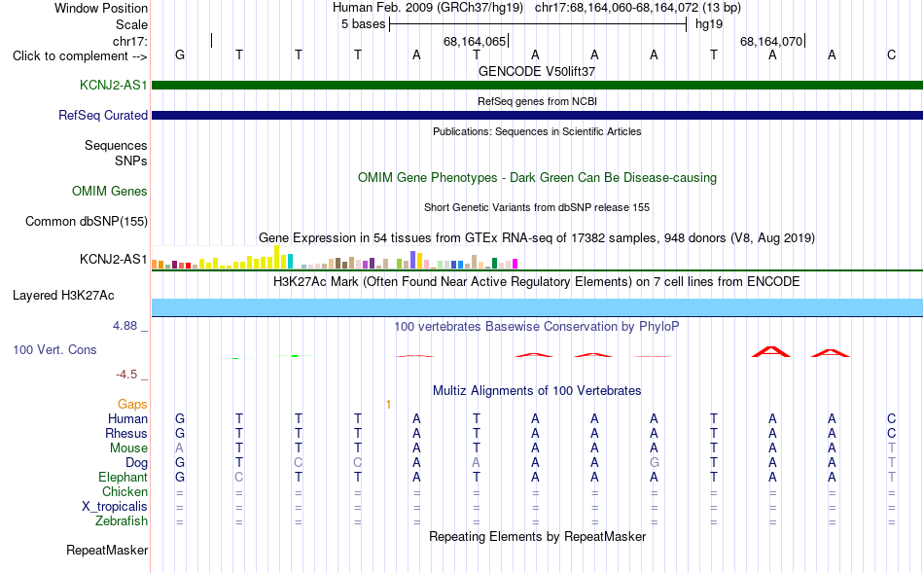The height and width of the screenshot is (573, 924).
Task: Select the Dog species label
Action: (x=136, y=463)
